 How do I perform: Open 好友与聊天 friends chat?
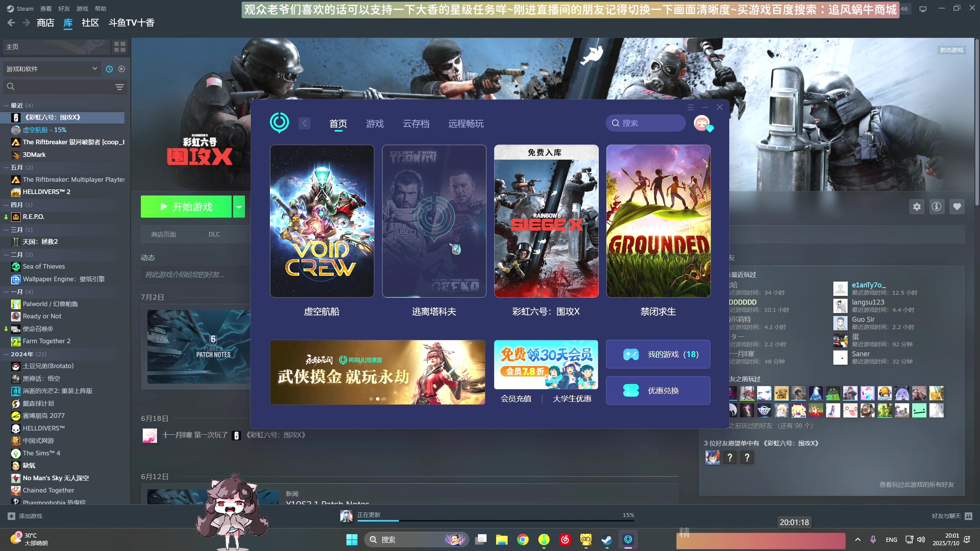[952, 516]
